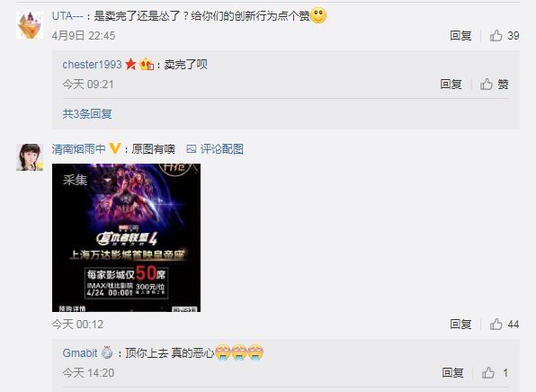Click the yellow V verified badge

pyautogui.click(x=115, y=148)
